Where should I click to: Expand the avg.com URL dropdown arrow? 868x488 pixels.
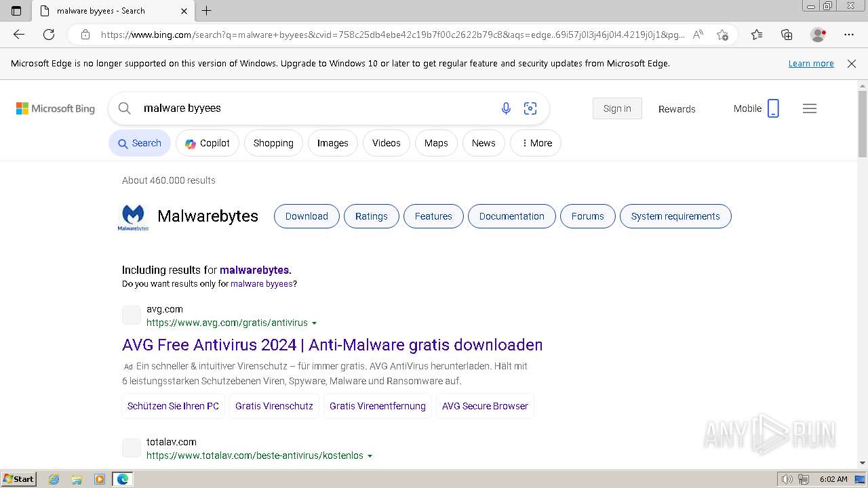click(x=314, y=323)
